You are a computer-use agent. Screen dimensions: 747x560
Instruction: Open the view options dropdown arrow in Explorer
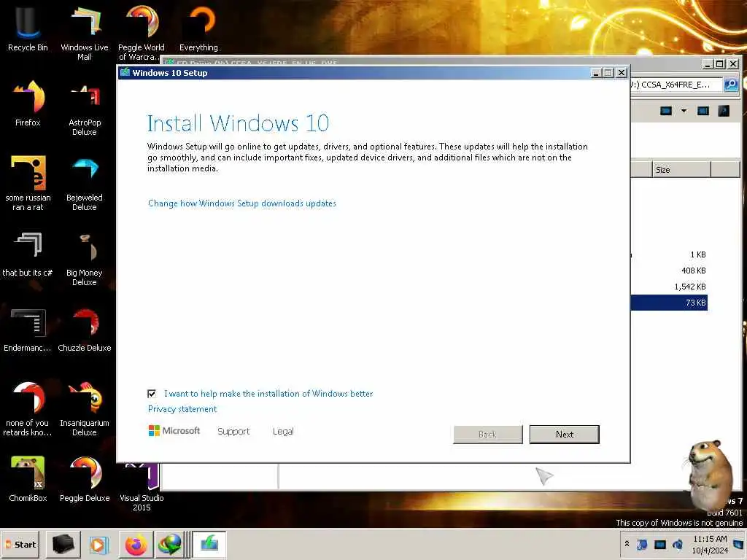pos(684,111)
